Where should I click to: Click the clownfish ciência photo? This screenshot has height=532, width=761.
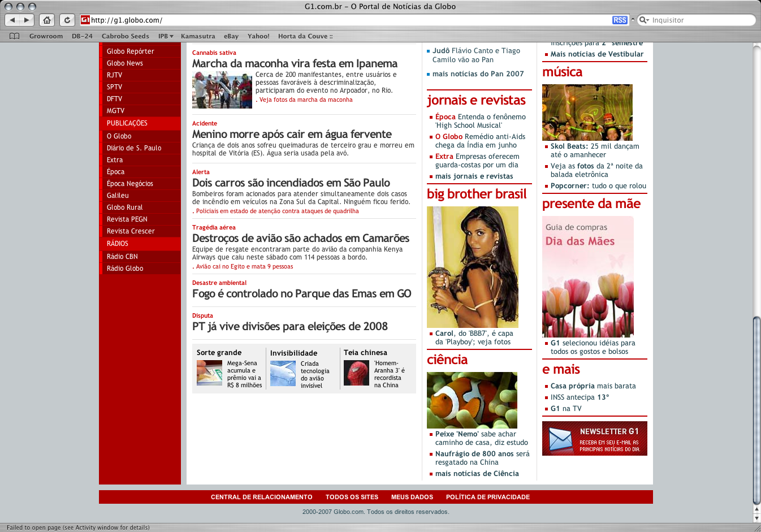click(x=472, y=400)
